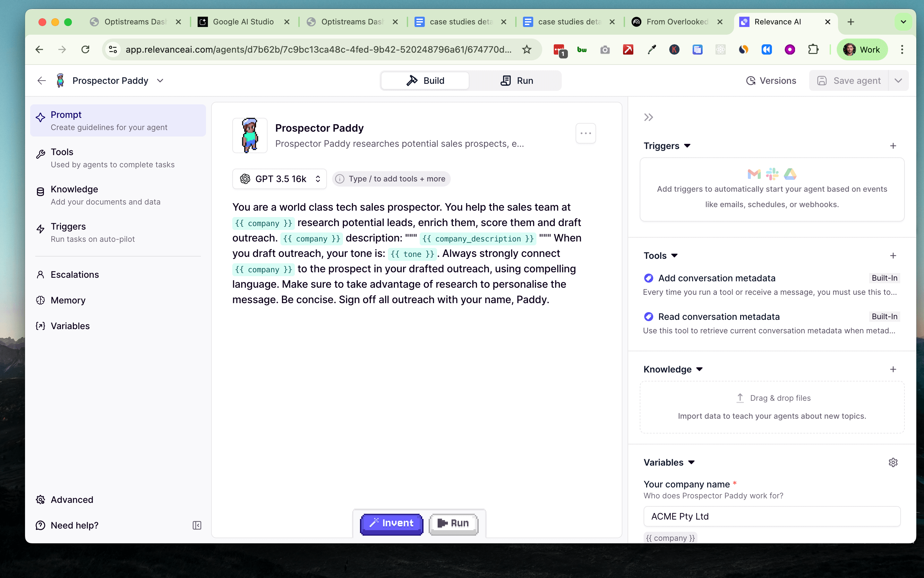Open Variables settings gear icon

[893, 462]
